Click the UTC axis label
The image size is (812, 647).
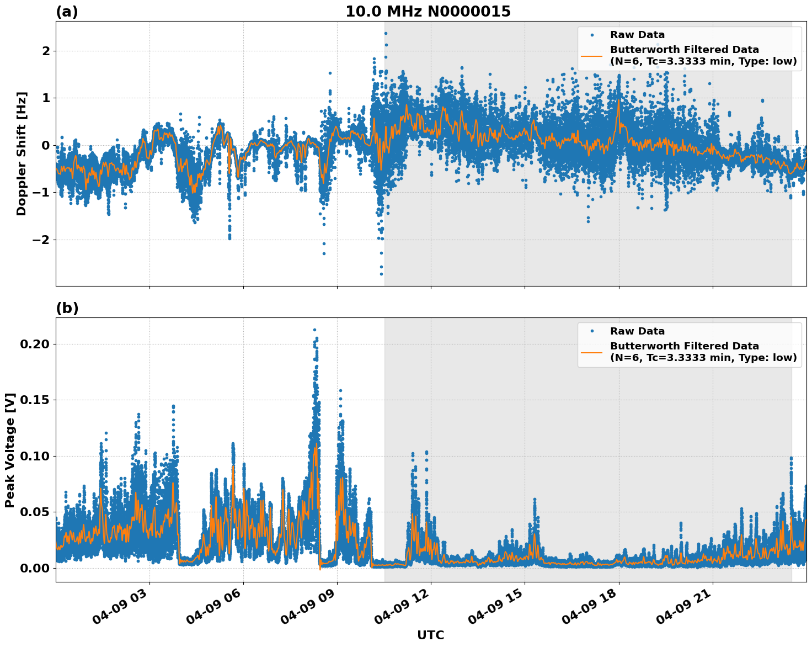click(x=430, y=636)
